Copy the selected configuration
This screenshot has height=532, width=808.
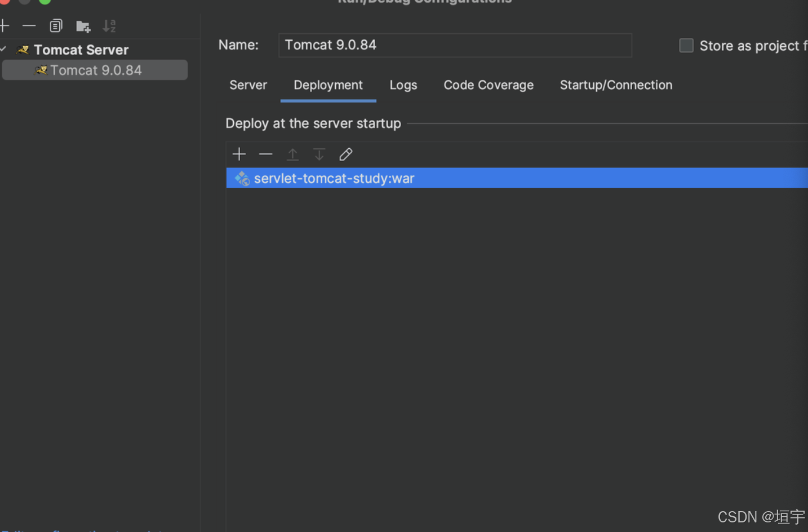click(x=56, y=25)
